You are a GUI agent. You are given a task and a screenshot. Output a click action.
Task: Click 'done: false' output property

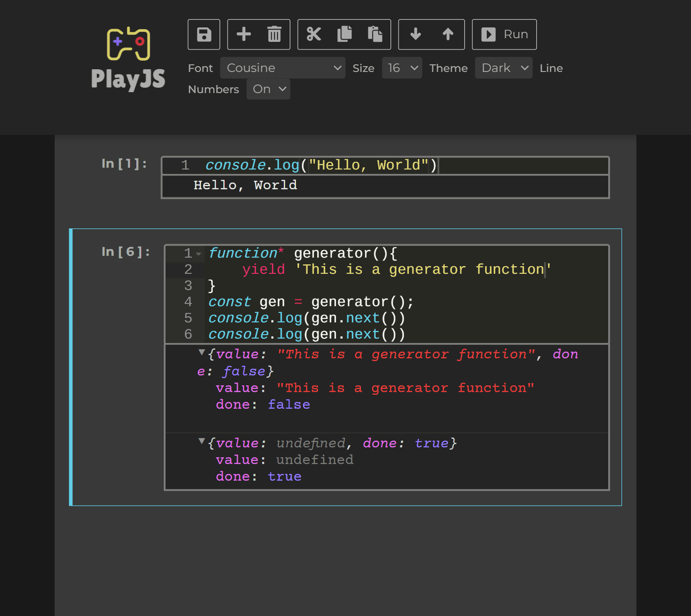pos(263,405)
